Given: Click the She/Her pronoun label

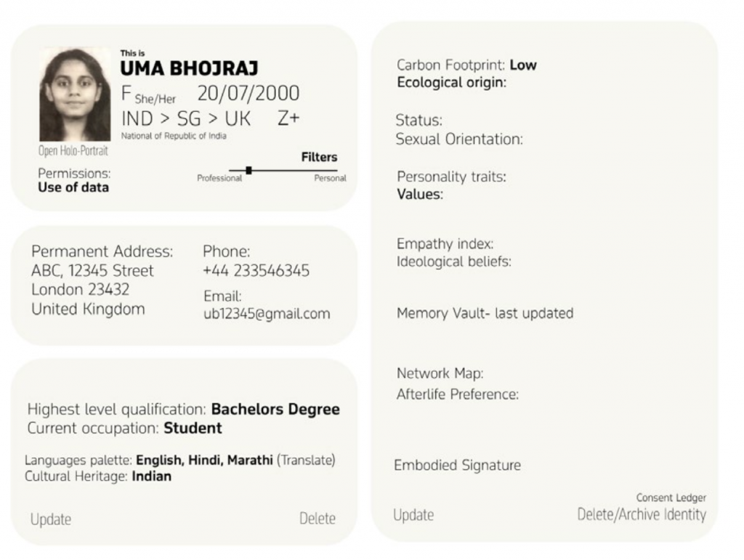Looking at the screenshot, I should (155, 99).
